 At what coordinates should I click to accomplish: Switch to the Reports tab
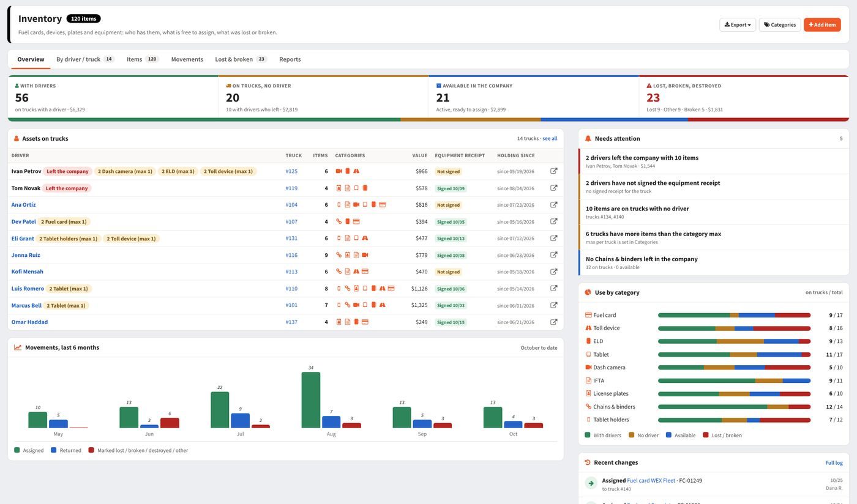click(x=290, y=59)
